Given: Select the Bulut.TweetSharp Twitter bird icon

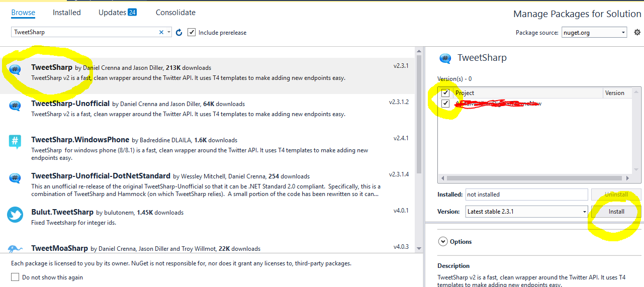Looking at the screenshot, I should click(15, 214).
